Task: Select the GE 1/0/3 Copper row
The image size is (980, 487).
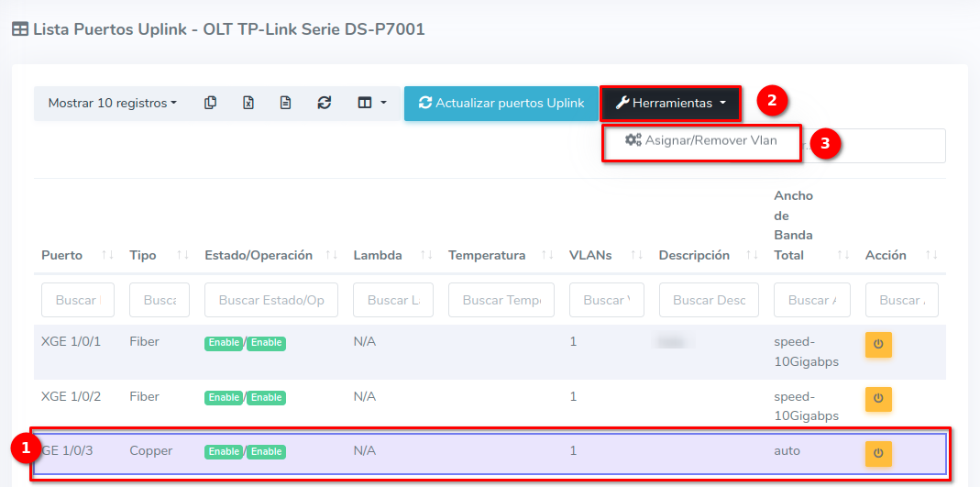Action: [458, 452]
